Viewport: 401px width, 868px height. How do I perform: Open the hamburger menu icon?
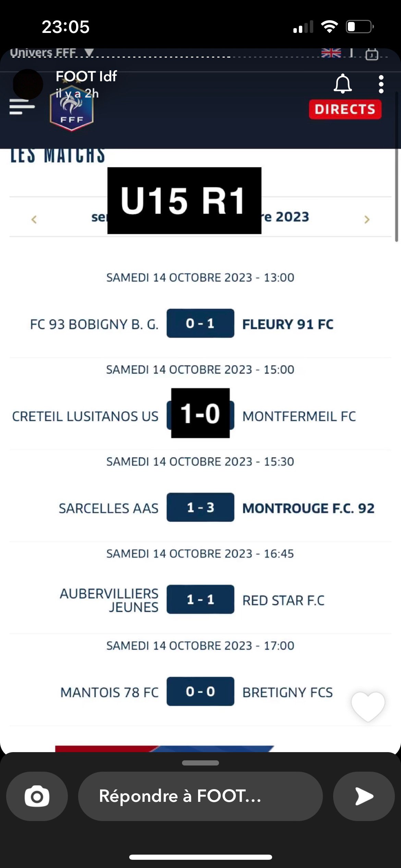coord(22,107)
